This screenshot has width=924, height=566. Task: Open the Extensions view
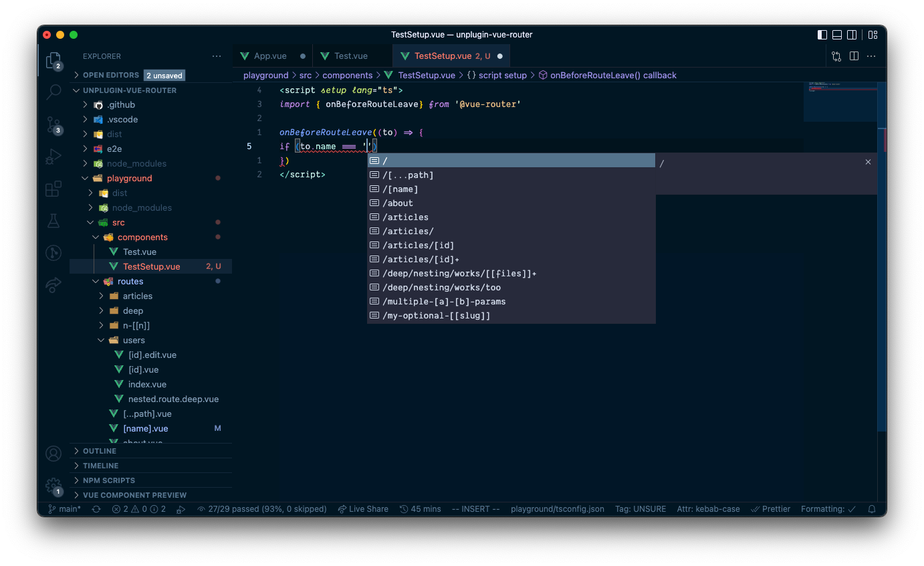53,189
